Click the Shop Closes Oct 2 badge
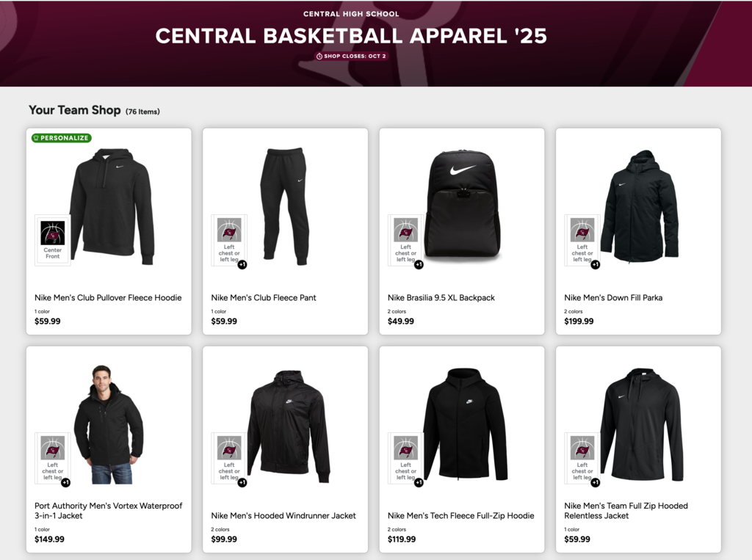 (x=352, y=56)
